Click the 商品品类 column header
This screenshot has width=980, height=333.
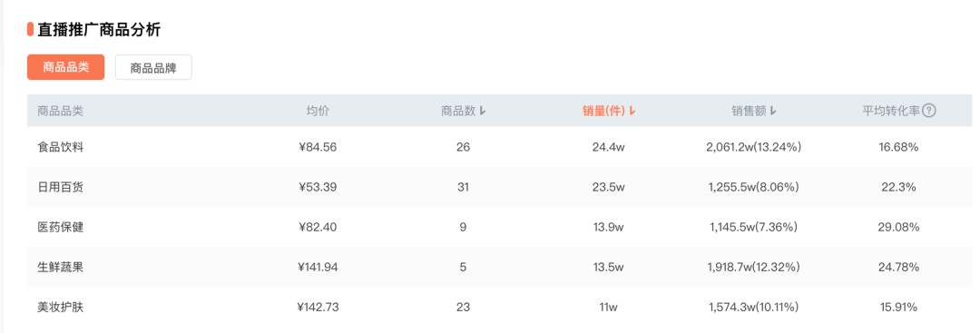coord(60,112)
